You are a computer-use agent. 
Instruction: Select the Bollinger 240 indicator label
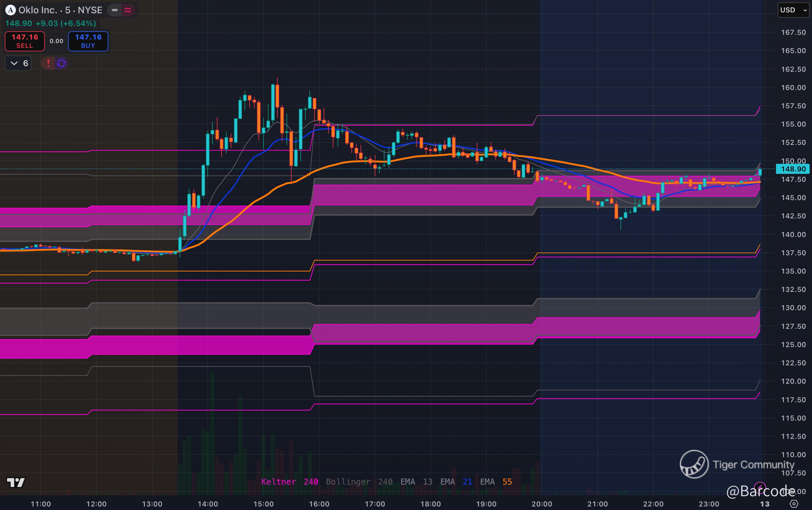[359, 482]
